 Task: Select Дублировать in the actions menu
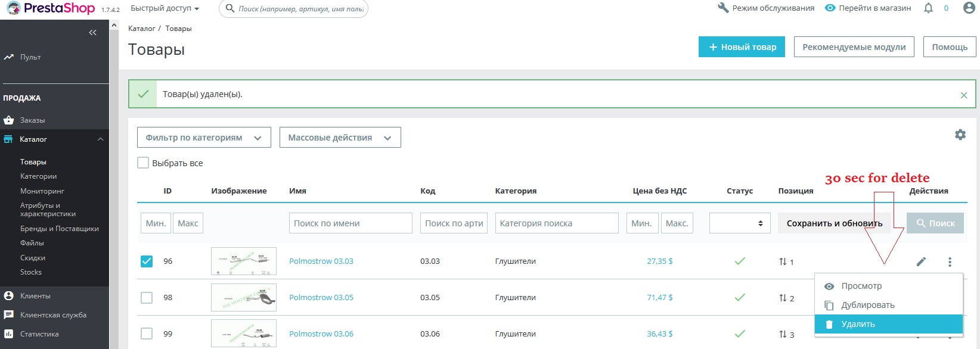click(867, 305)
